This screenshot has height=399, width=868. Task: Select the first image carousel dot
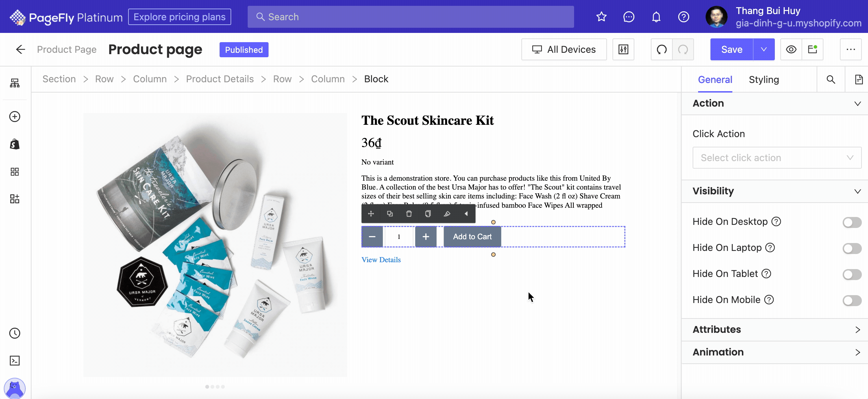click(x=207, y=387)
